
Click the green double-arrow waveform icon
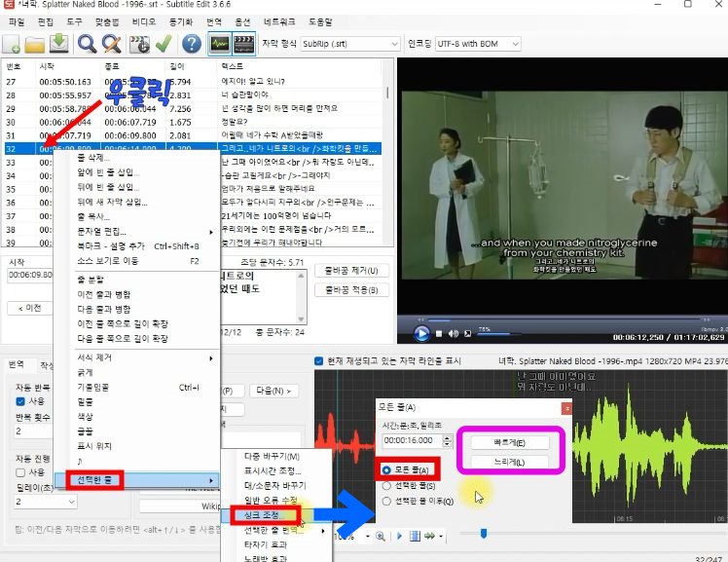(x=430, y=536)
